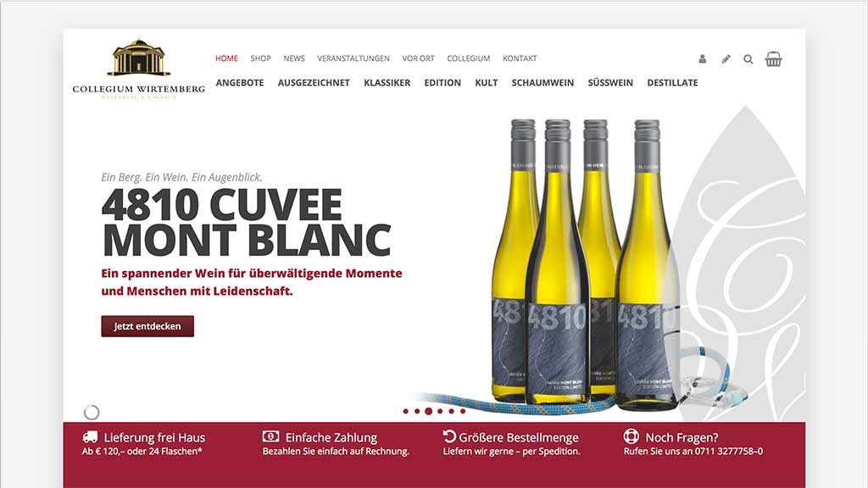Image resolution: width=868 pixels, height=488 pixels.
Task: Open the user account icon
Action: coord(702,58)
